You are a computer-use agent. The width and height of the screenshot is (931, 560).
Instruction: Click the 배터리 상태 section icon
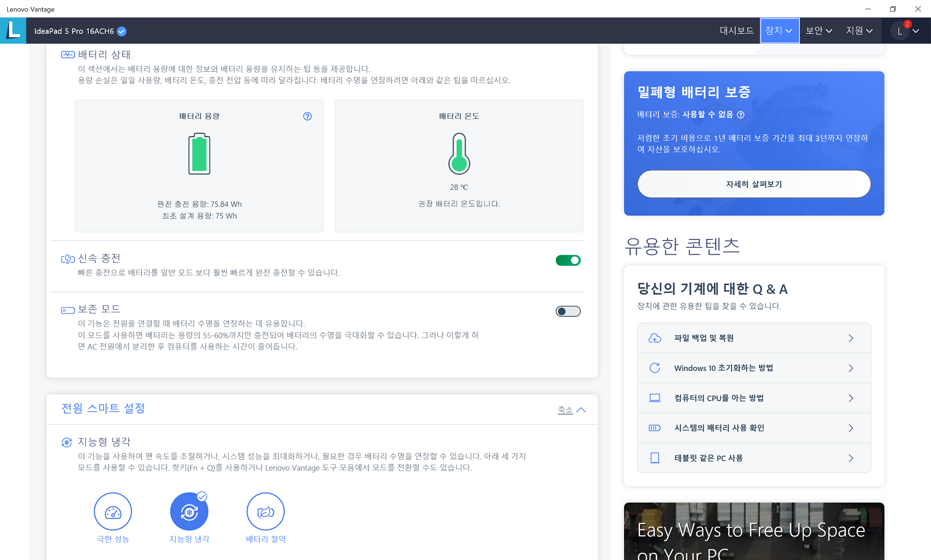pyautogui.click(x=68, y=55)
